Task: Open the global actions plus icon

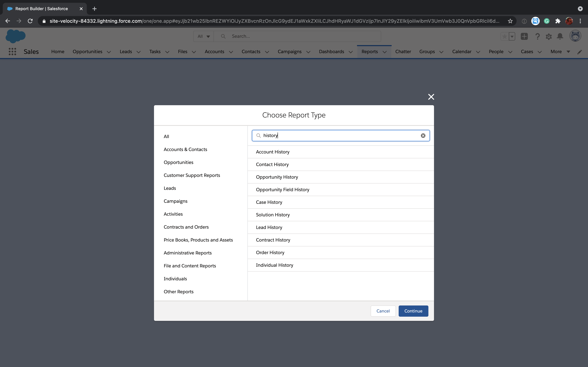Action: pos(524,36)
